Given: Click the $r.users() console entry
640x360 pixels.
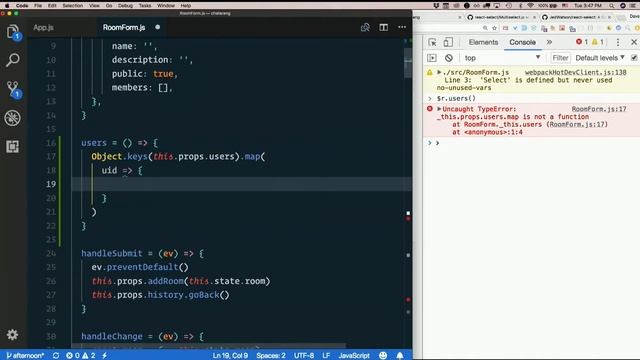Looking at the screenshot, I should tap(456, 98).
